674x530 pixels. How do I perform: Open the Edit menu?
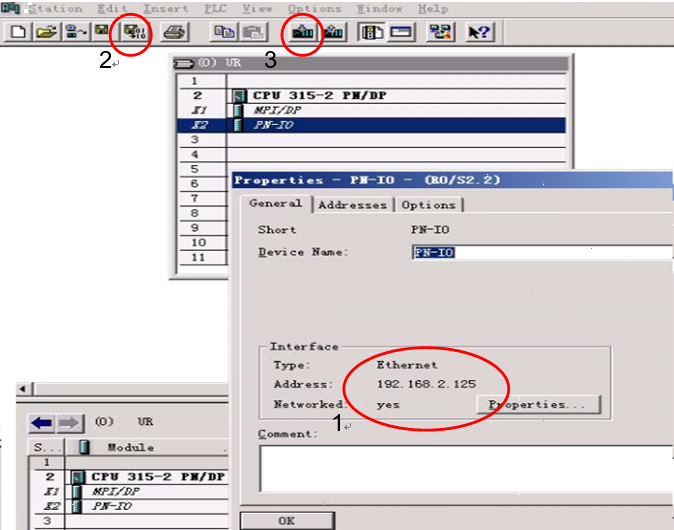point(112,9)
